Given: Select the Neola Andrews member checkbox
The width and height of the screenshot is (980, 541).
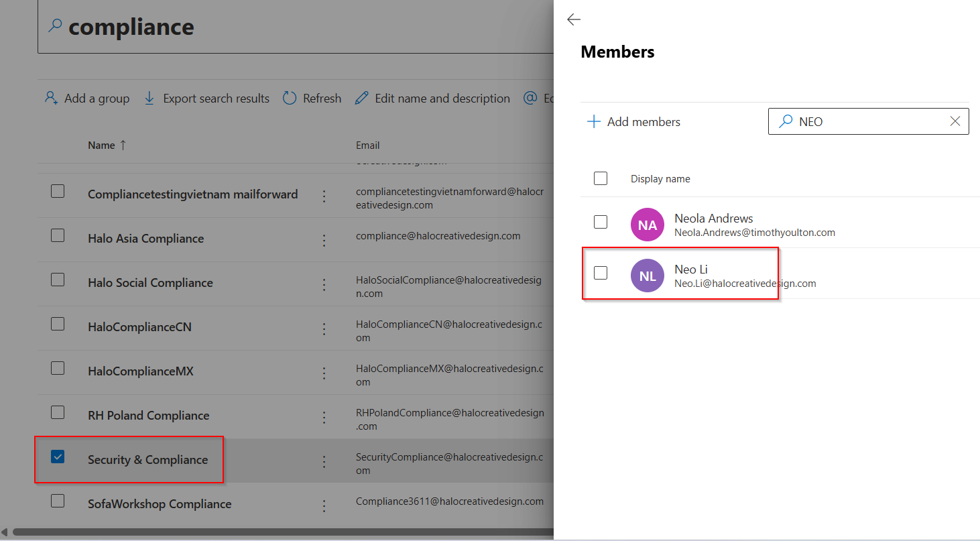Looking at the screenshot, I should (601, 222).
